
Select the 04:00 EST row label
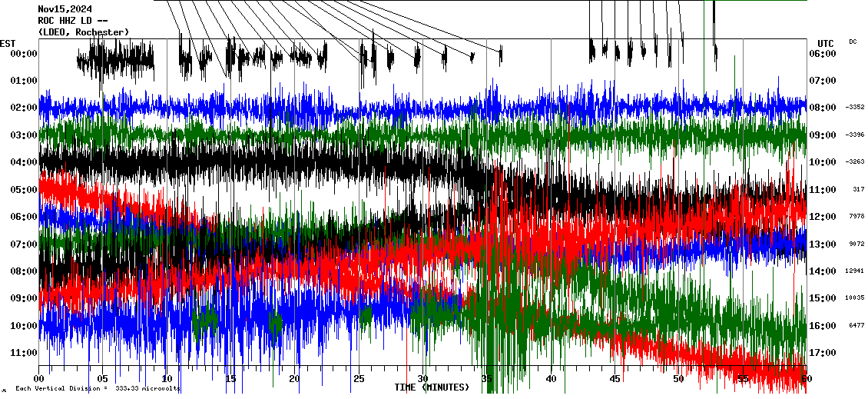click(23, 162)
